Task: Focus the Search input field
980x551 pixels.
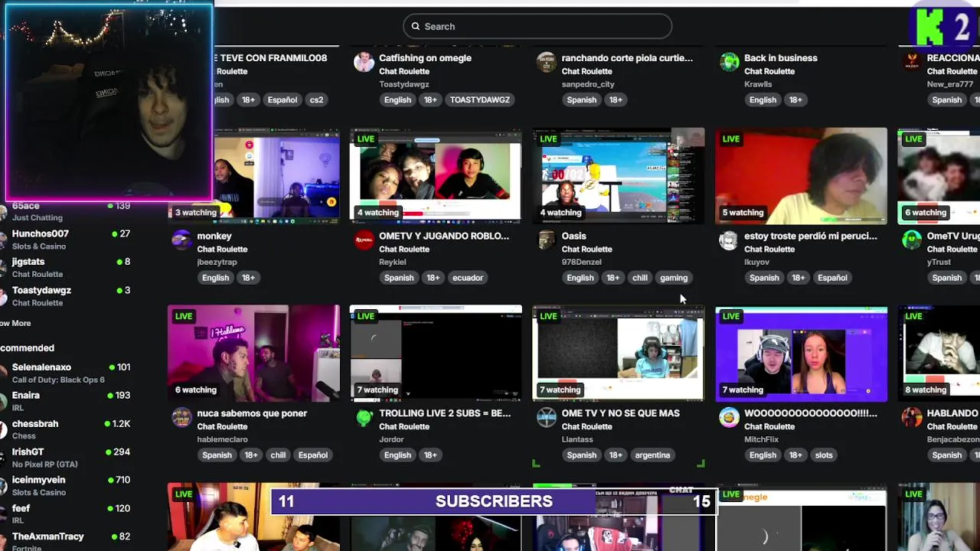Action: coord(537,26)
